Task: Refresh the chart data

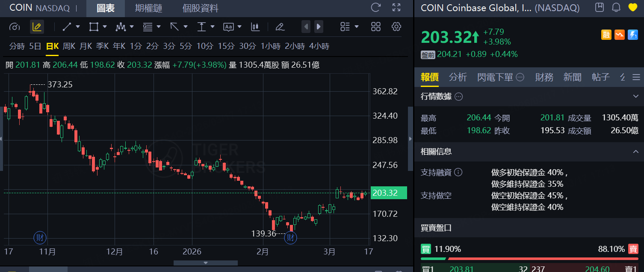Action: coord(376,7)
